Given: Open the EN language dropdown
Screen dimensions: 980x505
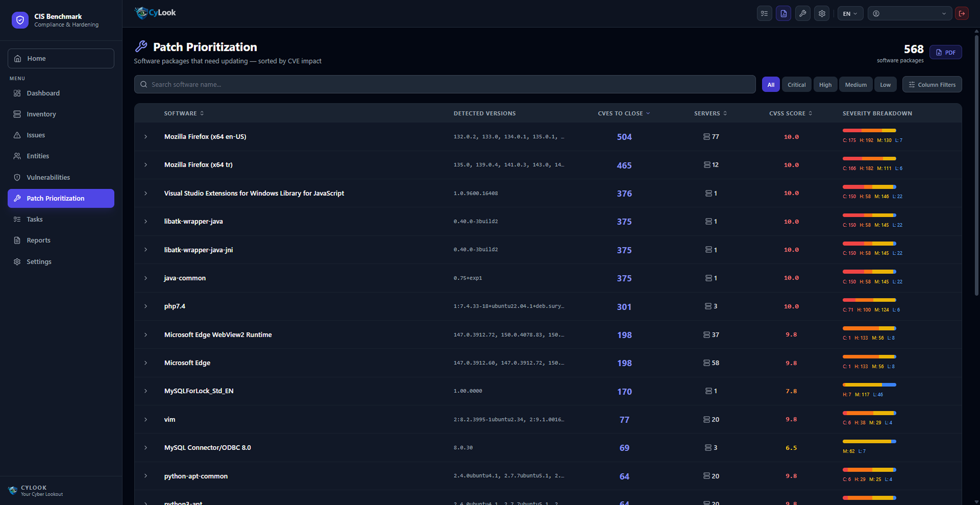Looking at the screenshot, I should pyautogui.click(x=850, y=14).
